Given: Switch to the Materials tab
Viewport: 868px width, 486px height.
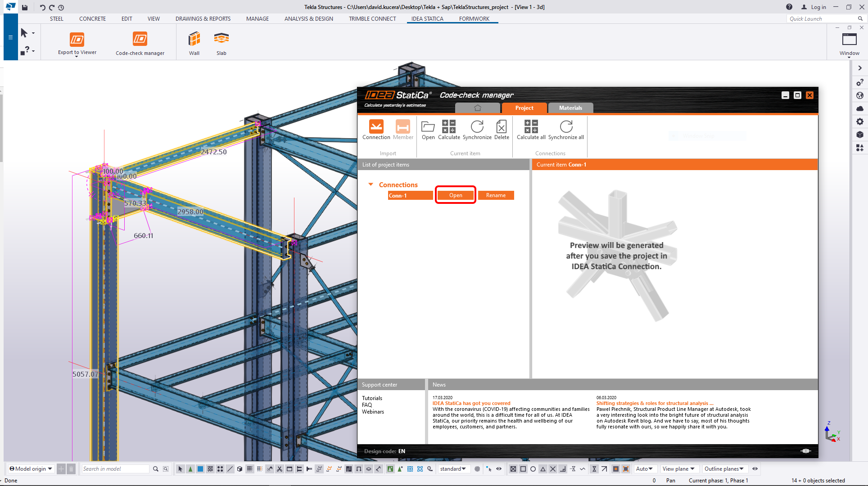Looking at the screenshot, I should pyautogui.click(x=570, y=108).
